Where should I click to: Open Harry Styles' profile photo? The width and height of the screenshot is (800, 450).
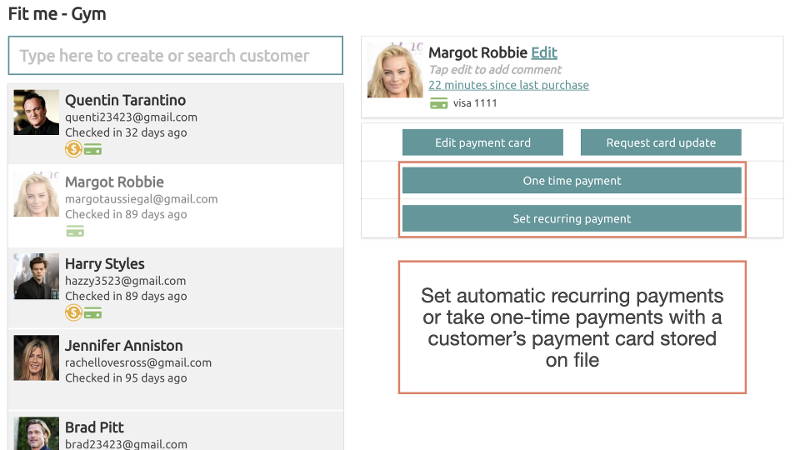36,276
